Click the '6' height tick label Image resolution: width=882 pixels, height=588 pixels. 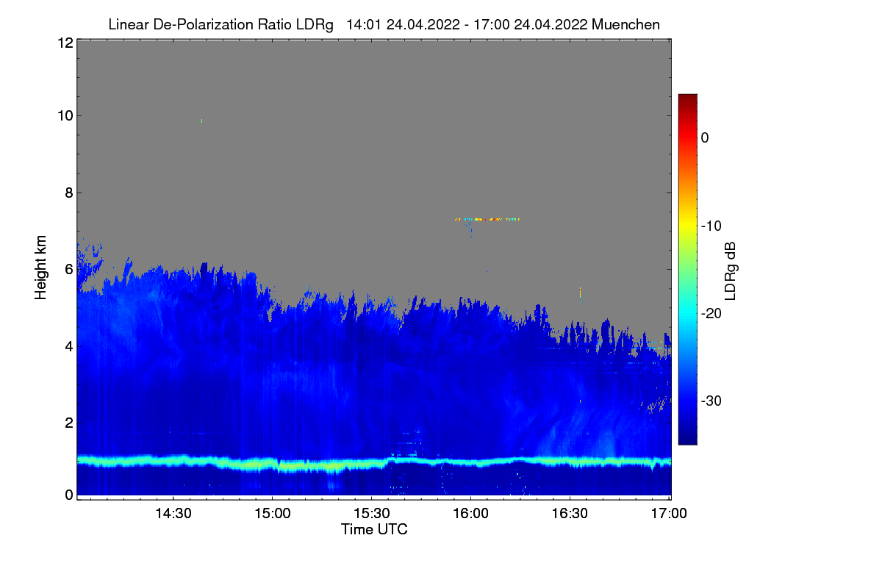pos(68,269)
